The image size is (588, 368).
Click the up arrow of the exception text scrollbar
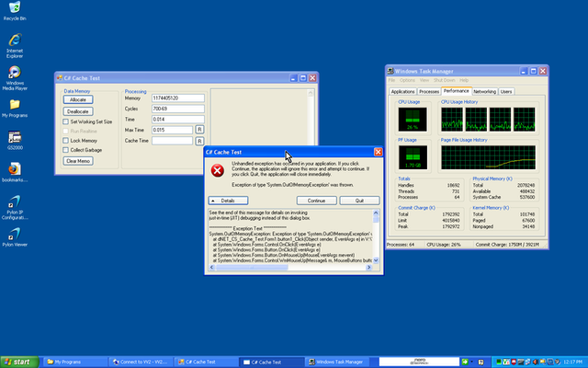click(x=376, y=213)
